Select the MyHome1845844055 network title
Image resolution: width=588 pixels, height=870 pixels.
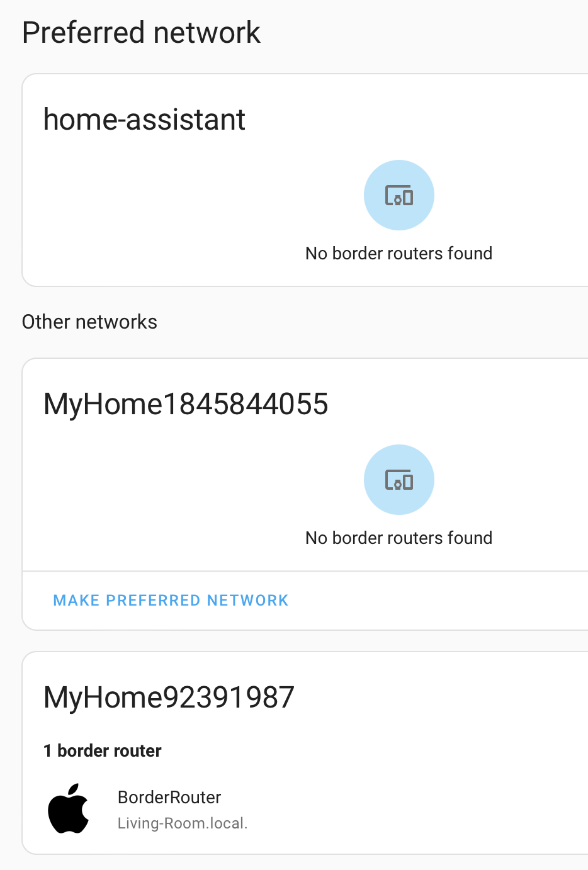(x=186, y=404)
